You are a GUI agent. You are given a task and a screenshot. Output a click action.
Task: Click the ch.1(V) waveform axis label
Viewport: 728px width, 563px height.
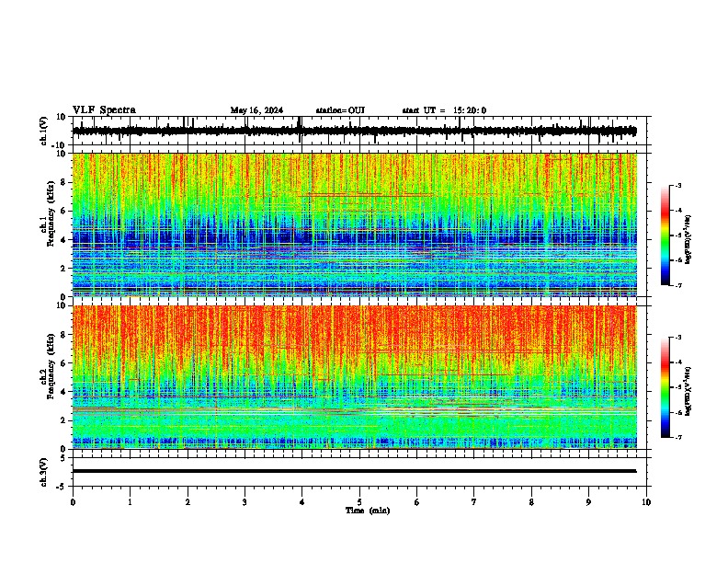(x=44, y=131)
